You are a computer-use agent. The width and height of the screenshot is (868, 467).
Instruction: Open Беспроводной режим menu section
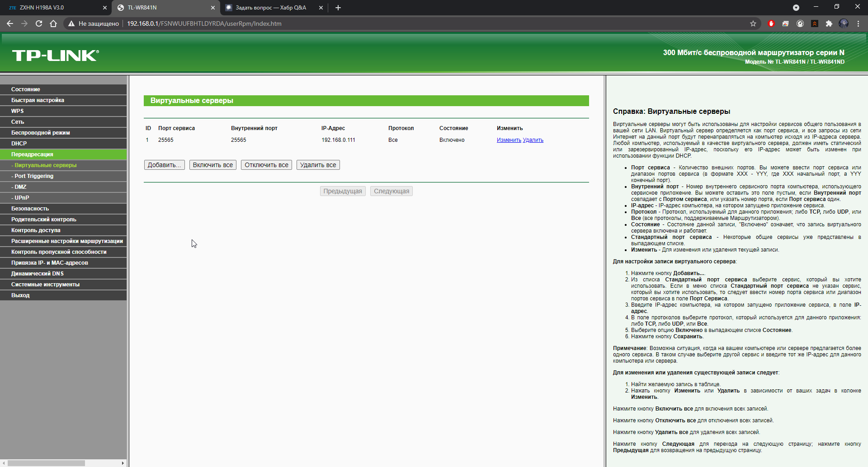(x=63, y=133)
